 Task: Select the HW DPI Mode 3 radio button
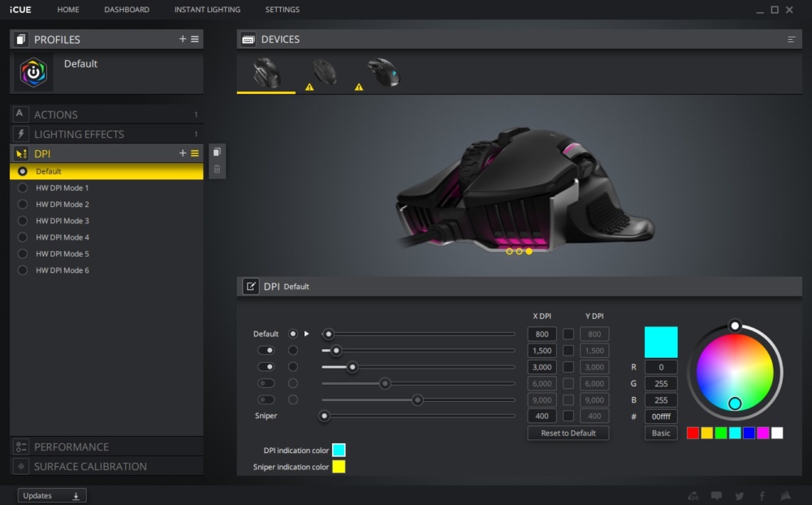coord(22,221)
